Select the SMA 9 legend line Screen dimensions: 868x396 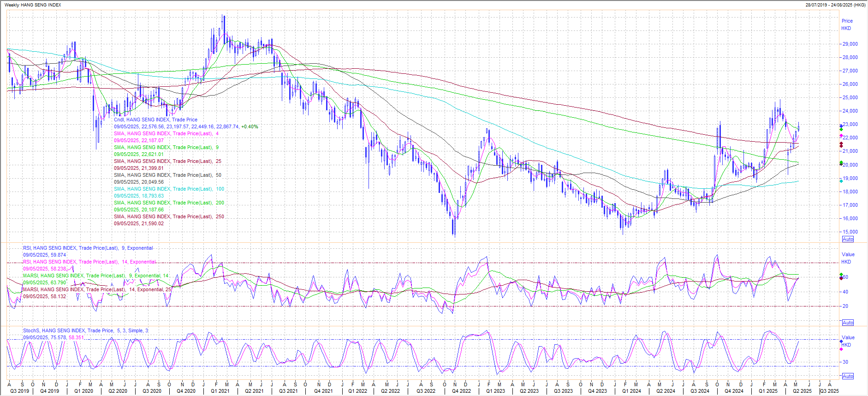166,147
